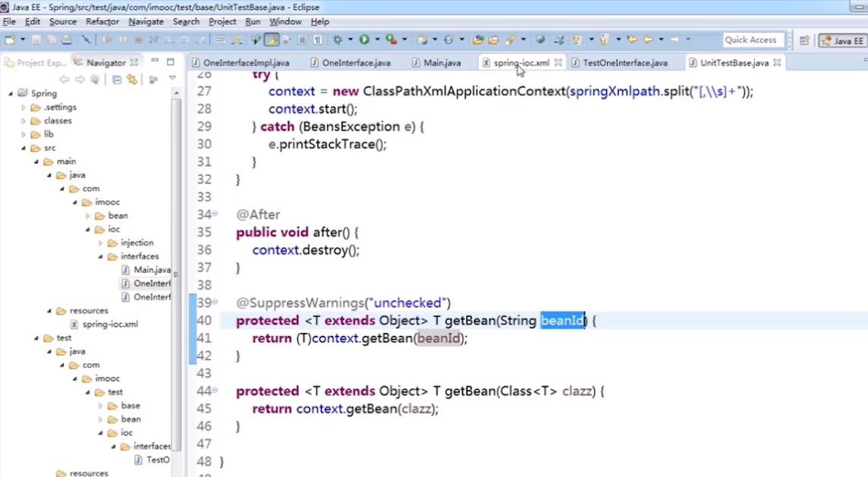This screenshot has width=868, height=477.
Task: Click the Toggle Block Selection icon
Action: click(x=302, y=39)
